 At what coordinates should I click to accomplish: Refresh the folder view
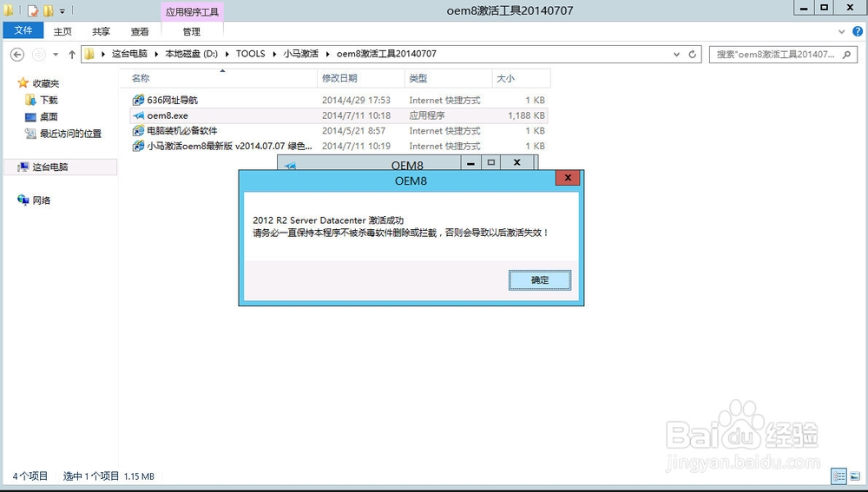point(692,55)
